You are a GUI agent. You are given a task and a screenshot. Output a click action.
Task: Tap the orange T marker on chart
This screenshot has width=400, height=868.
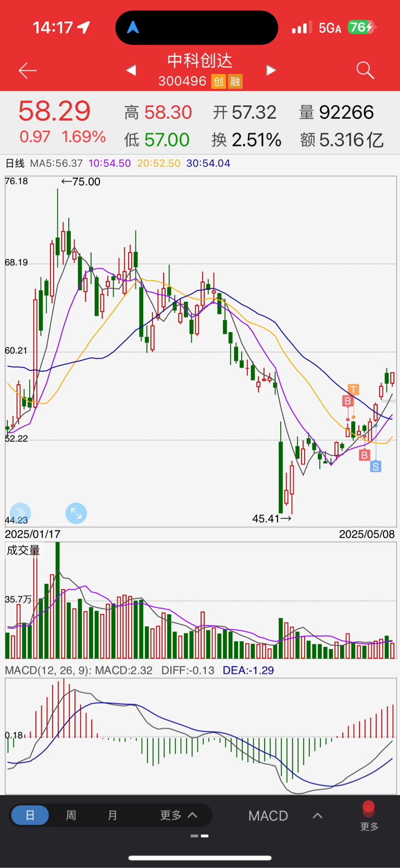coord(353,389)
